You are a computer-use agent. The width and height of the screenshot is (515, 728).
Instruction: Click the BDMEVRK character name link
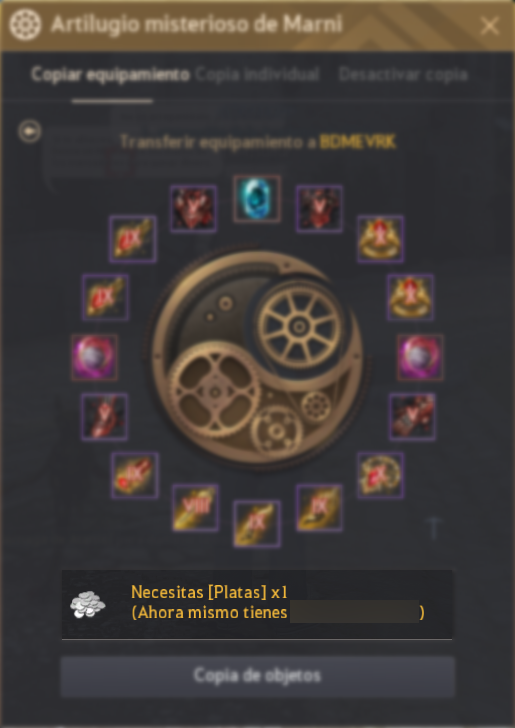point(358,142)
